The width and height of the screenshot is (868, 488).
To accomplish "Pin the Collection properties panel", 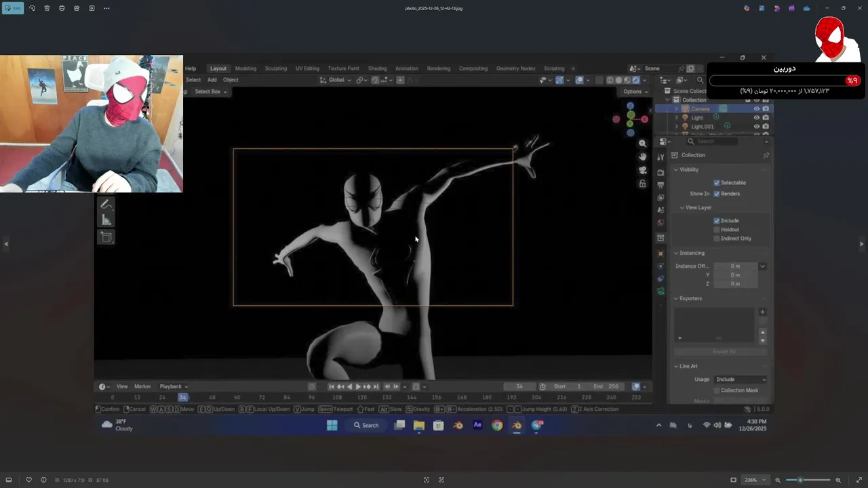I will click(x=766, y=155).
